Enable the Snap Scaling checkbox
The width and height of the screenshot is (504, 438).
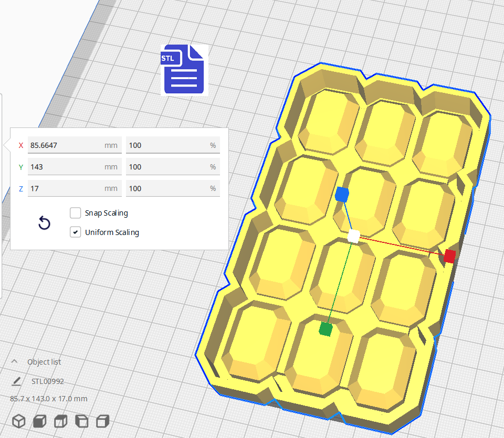coord(75,213)
